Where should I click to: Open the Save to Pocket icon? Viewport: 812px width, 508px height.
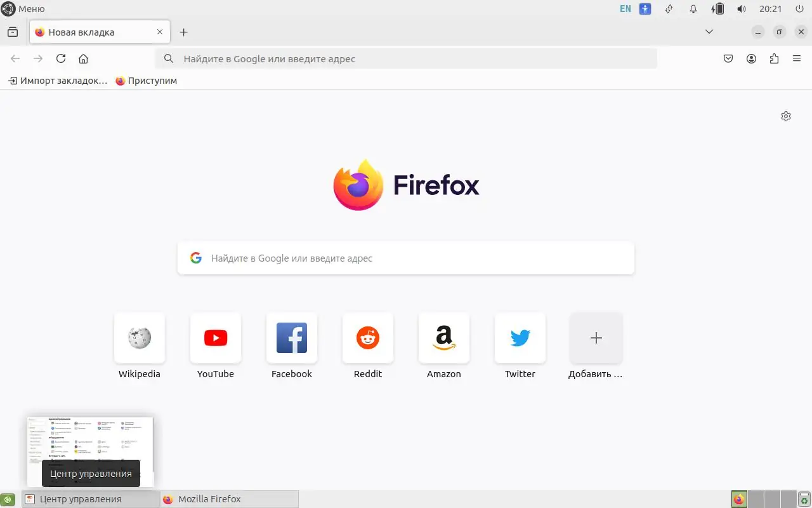click(728, 59)
